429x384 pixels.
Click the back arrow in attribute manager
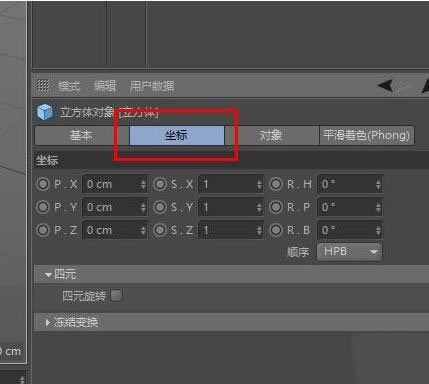386,86
